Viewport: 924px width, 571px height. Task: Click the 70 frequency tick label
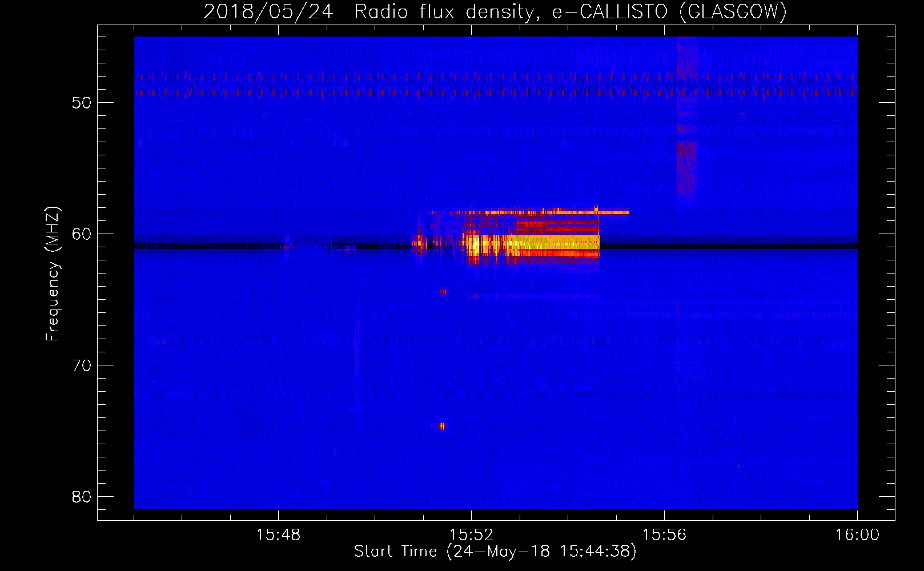pos(82,365)
